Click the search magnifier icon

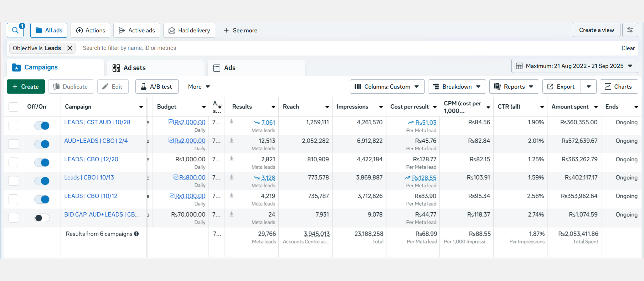coord(15,31)
